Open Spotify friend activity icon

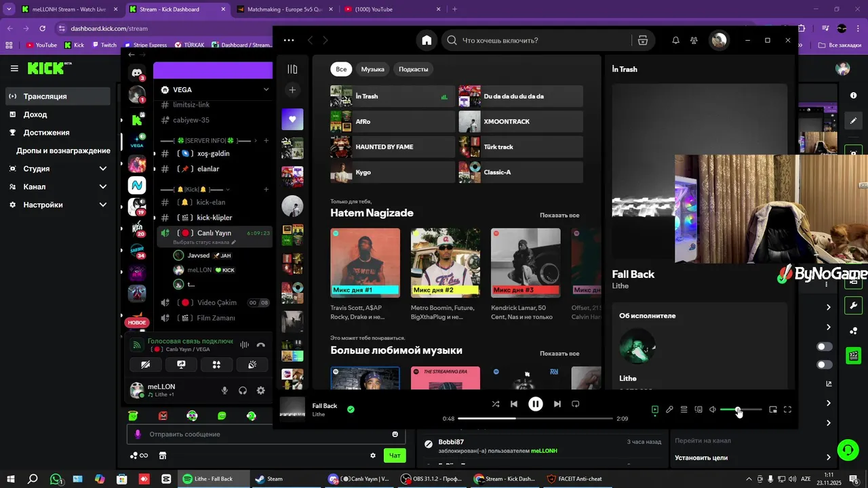[x=694, y=40]
